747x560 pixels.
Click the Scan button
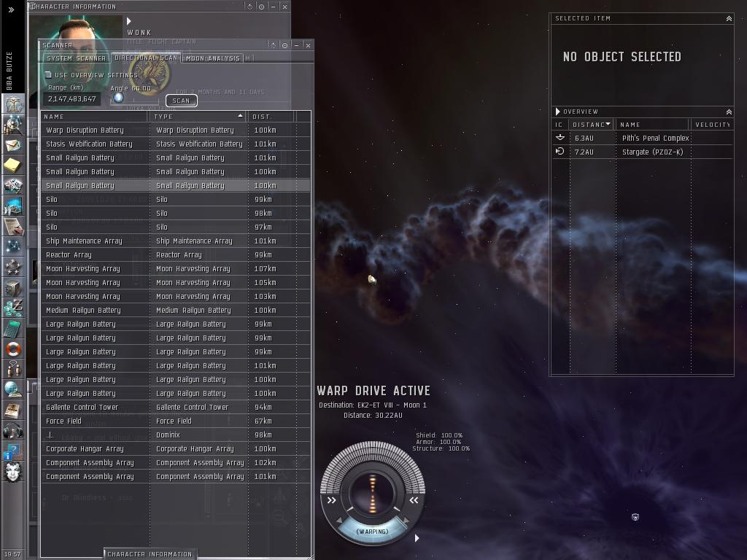click(181, 101)
